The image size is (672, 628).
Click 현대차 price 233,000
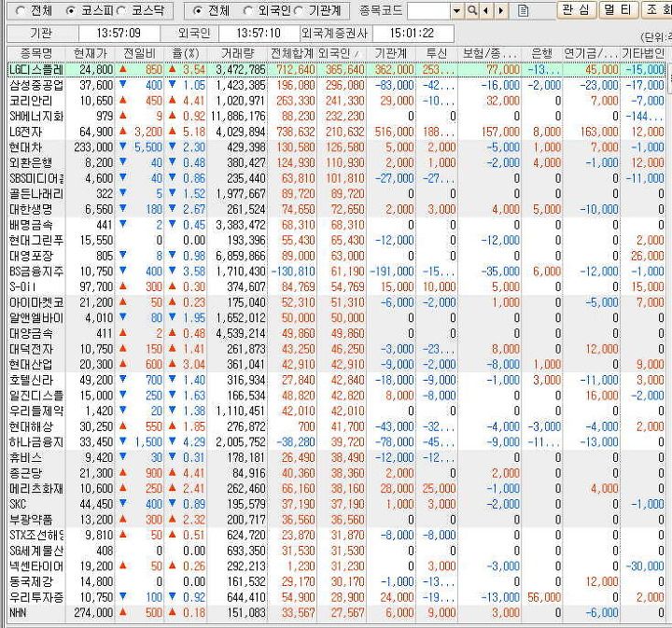tap(93, 147)
